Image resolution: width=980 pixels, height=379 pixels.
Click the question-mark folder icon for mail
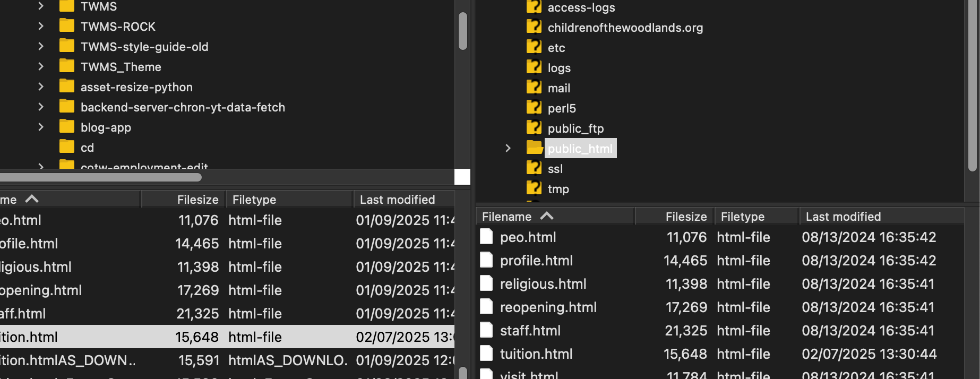[x=534, y=88]
